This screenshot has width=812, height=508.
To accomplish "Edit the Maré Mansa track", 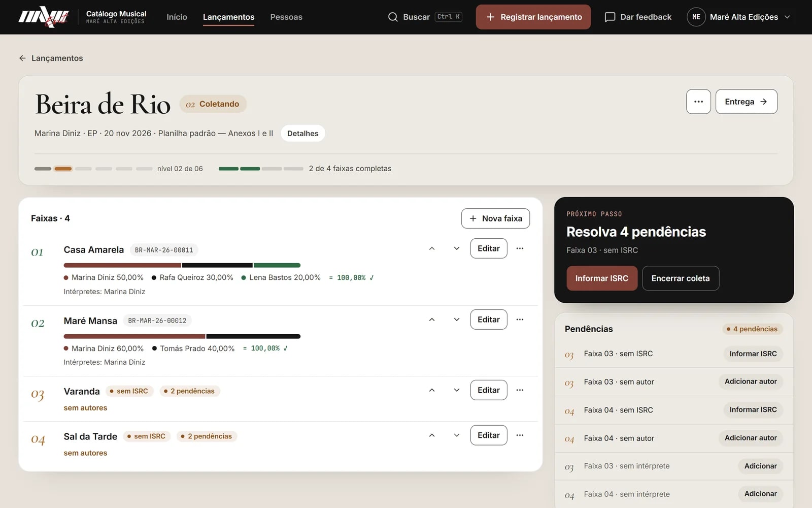I will (x=489, y=320).
